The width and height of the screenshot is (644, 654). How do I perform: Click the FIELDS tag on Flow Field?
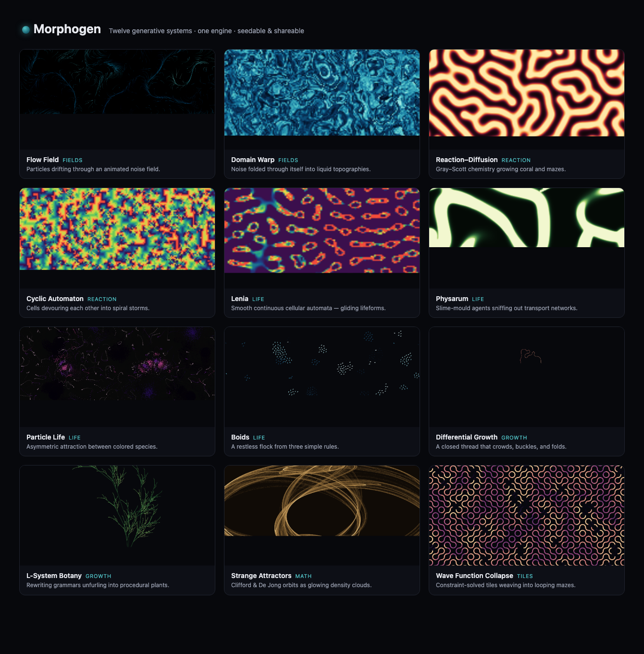[73, 160]
